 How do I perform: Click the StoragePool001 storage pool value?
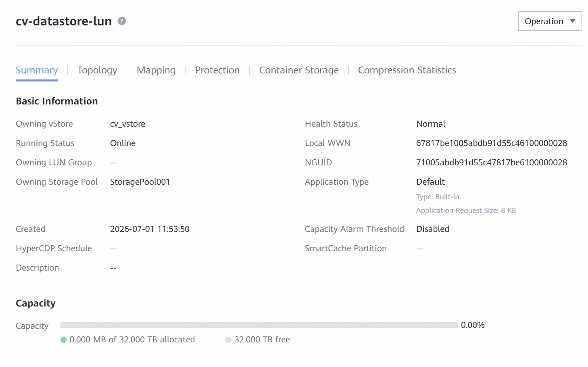click(x=140, y=182)
